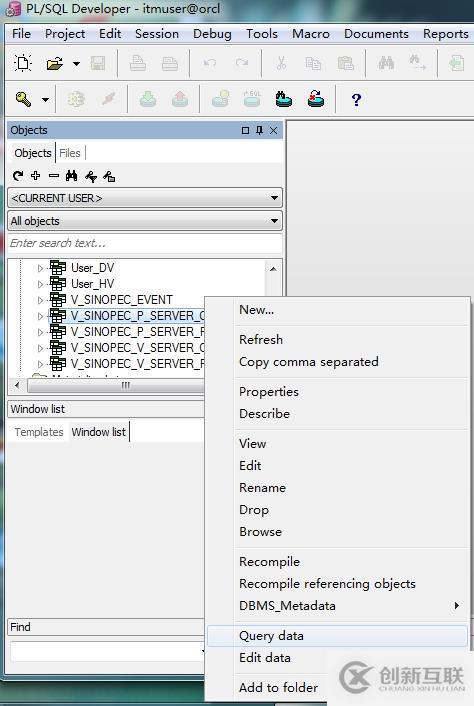Select the Window list tab

point(99,432)
